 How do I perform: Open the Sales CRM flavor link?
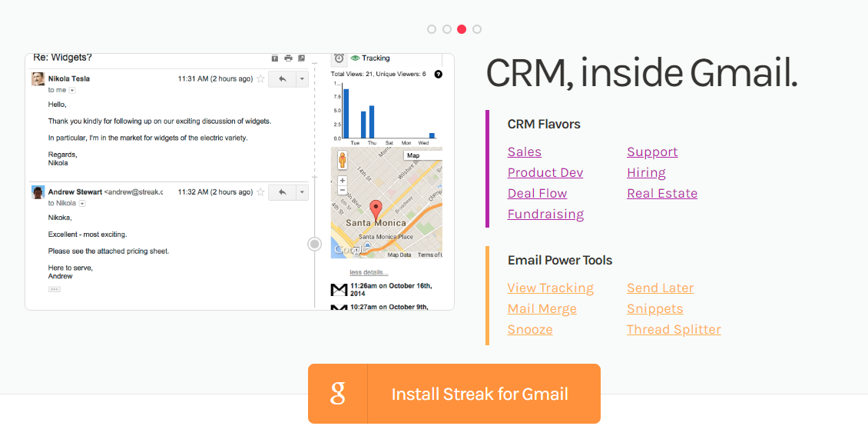tap(524, 151)
